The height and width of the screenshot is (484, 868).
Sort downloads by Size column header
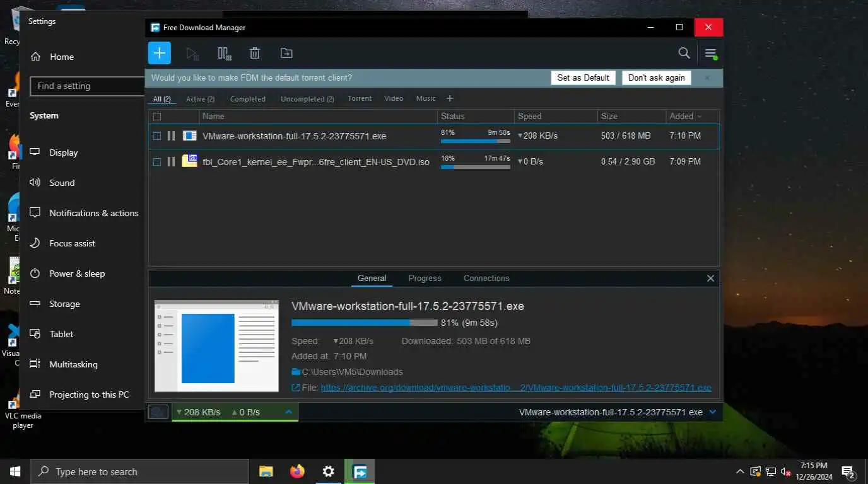631,117
